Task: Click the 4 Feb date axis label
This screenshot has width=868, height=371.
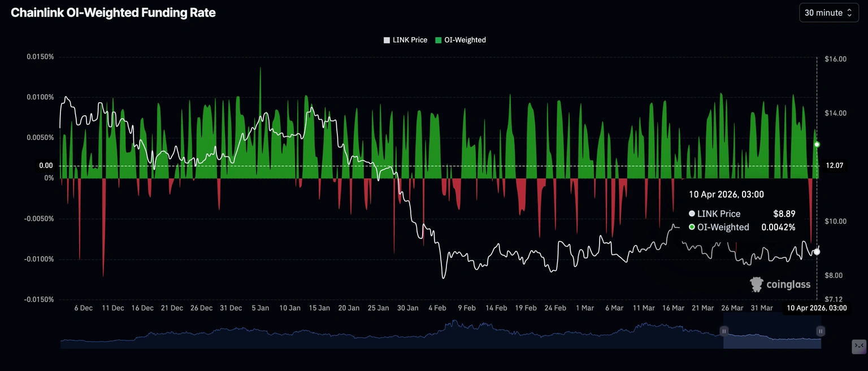Action: coord(437,308)
